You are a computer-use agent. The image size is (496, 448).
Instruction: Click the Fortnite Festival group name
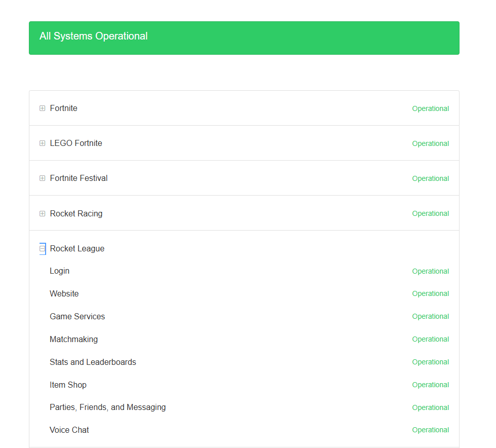coord(79,178)
